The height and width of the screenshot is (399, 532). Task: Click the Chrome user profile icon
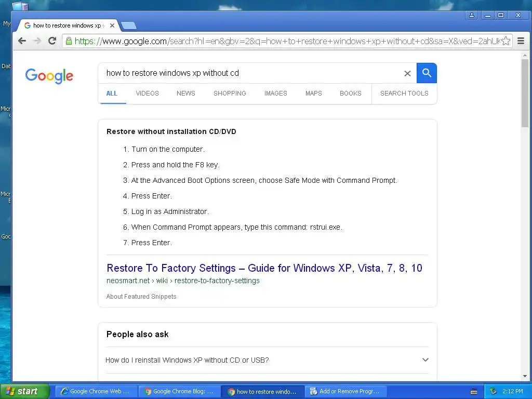[472, 15]
